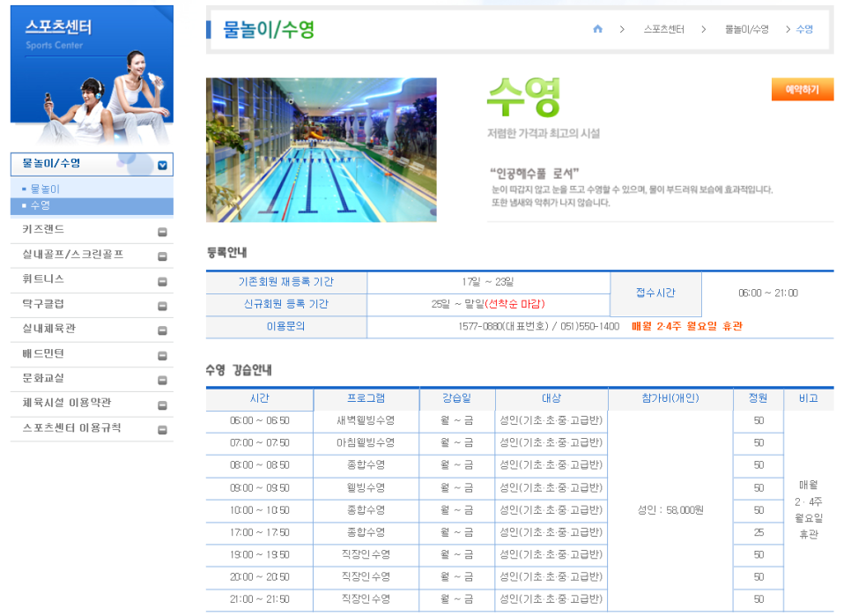This screenshot has height=616, width=851.
Task: Click the 직장인수영 cell at 19:00
Action: click(366, 554)
